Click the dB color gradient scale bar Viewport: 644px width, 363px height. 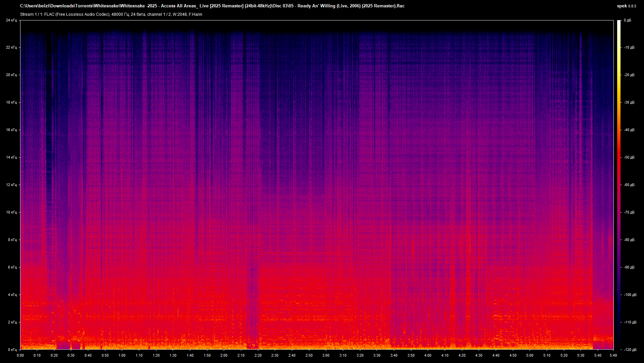(x=619, y=184)
